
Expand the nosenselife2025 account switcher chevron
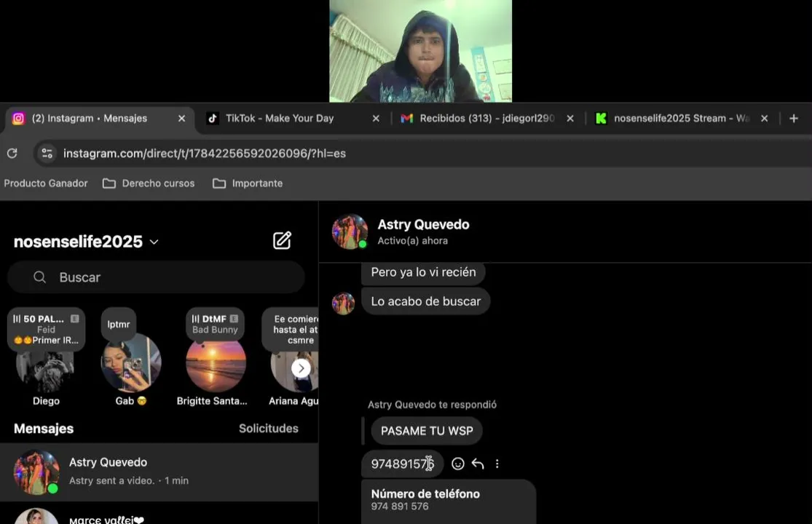[154, 242]
